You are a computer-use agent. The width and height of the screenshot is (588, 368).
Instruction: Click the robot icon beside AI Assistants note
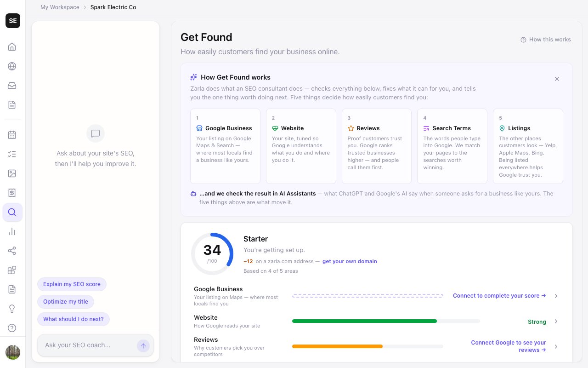(193, 194)
